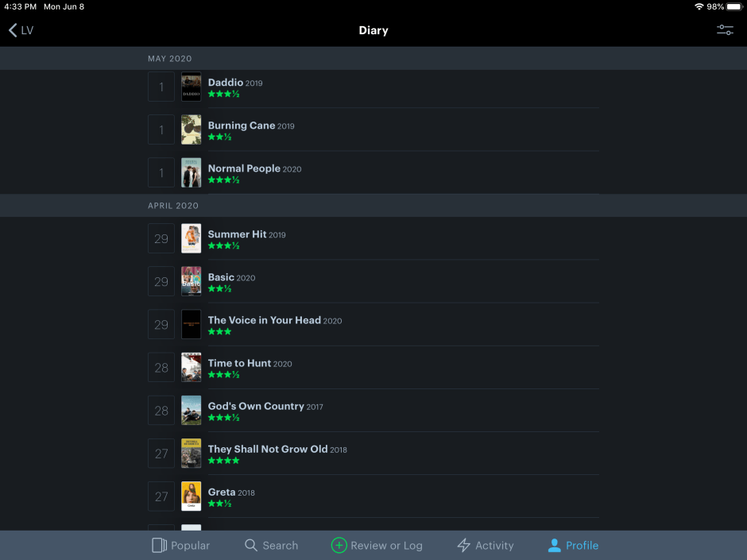Tap the star rating under Greta
This screenshot has width=747, height=560.
(219, 504)
